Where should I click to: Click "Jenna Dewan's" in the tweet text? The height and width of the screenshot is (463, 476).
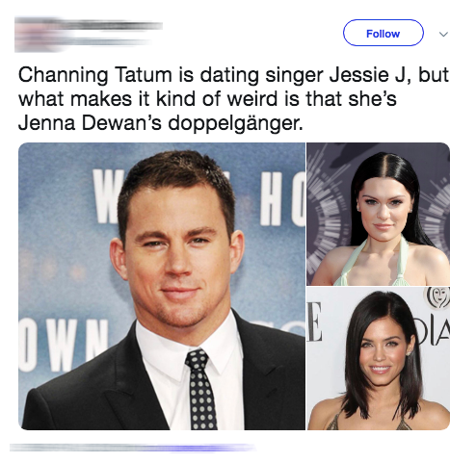click(90, 123)
